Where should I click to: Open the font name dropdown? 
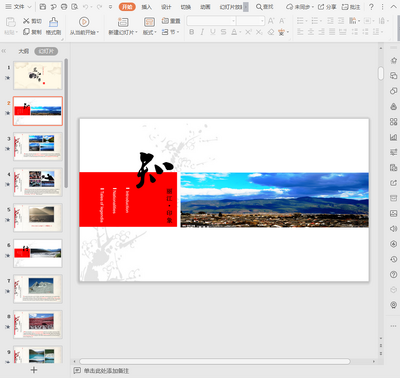(x=233, y=21)
